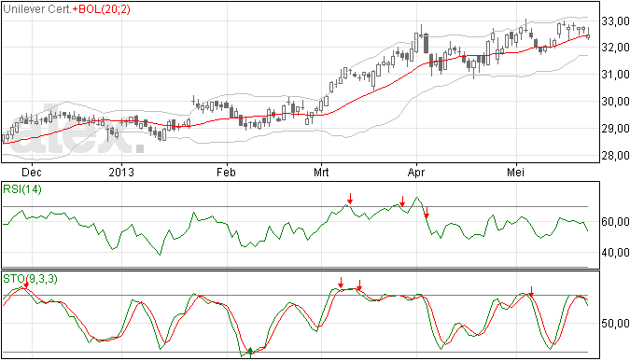Screen dimensions: 644x361
Task: Select the +BOL(20;2) indicator label
Action: [102, 9]
